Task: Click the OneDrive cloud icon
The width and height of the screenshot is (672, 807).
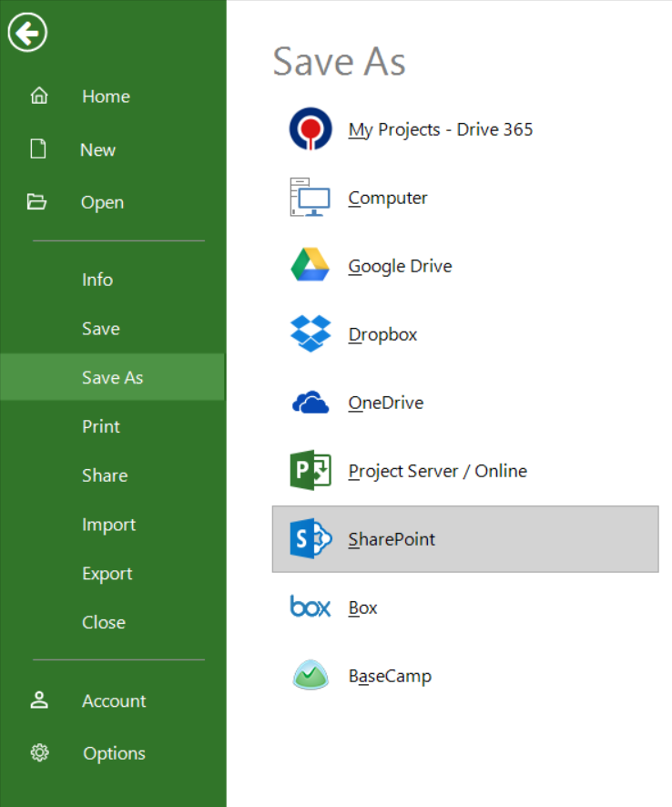Action: click(x=311, y=402)
